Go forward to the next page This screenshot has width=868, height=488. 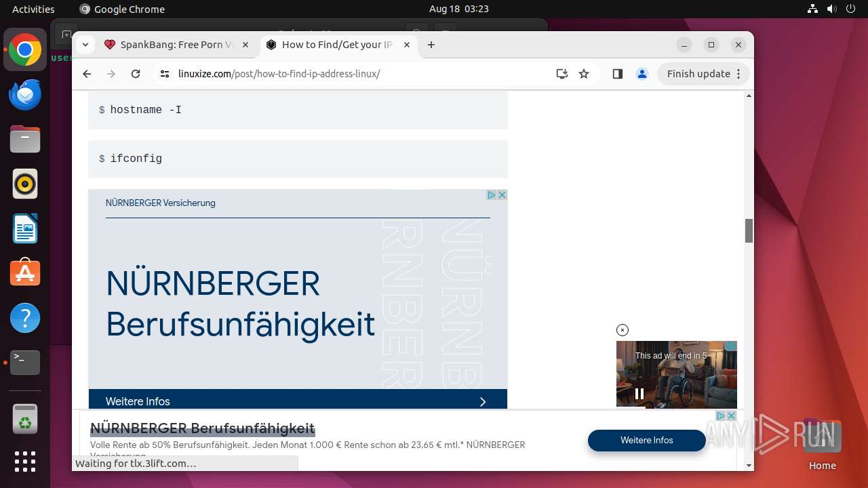111,74
